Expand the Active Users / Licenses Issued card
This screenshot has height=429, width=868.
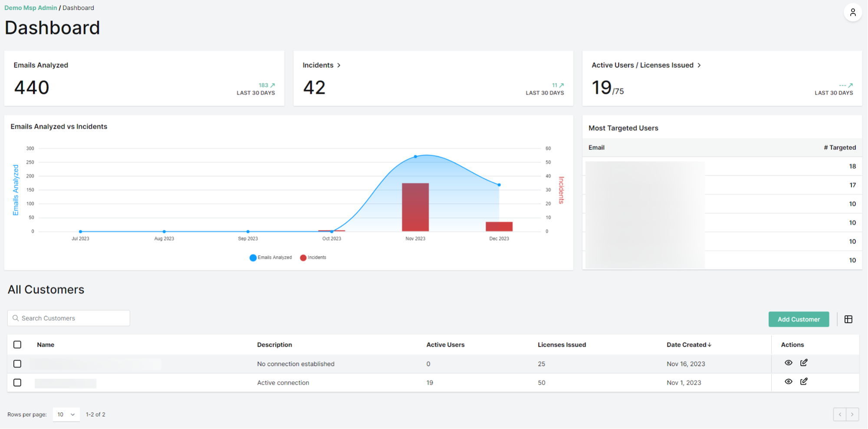[x=699, y=65]
